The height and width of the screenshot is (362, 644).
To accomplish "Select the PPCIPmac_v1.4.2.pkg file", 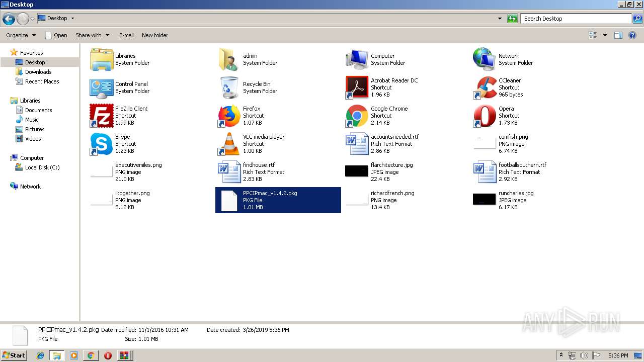I will point(278,200).
